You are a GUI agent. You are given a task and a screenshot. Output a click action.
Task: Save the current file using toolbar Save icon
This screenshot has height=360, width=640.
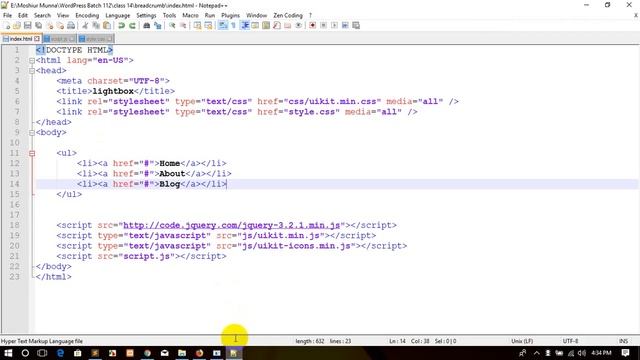coord(27,25)
